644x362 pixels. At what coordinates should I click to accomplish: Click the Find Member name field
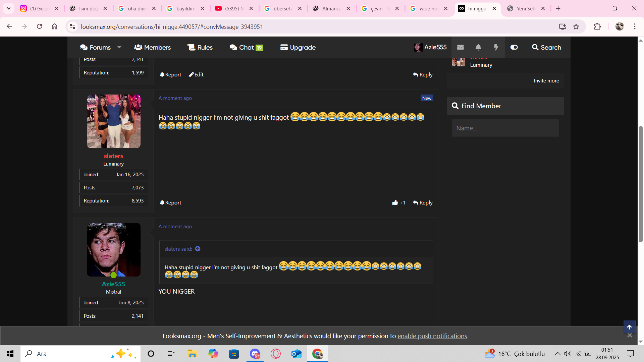click(x=505, y=128)
